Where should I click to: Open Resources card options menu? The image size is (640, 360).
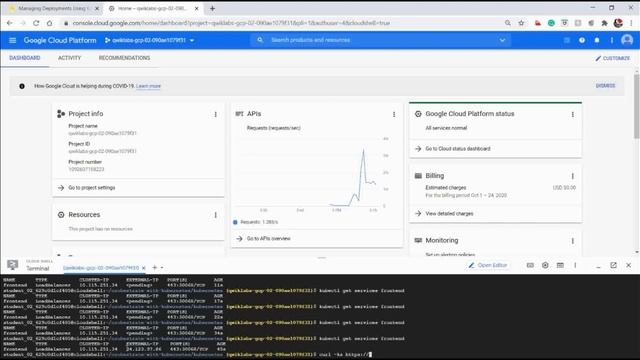(216, 215)
